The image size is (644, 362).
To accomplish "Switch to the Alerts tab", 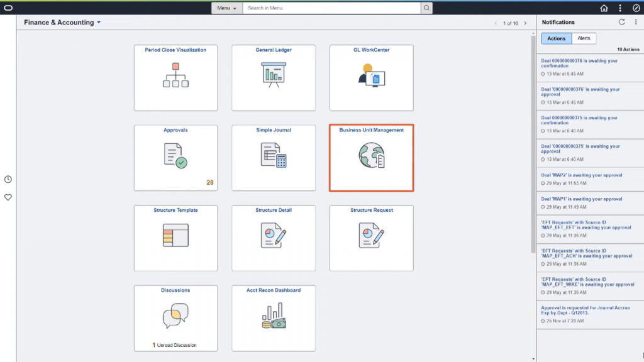I will 584,38.
